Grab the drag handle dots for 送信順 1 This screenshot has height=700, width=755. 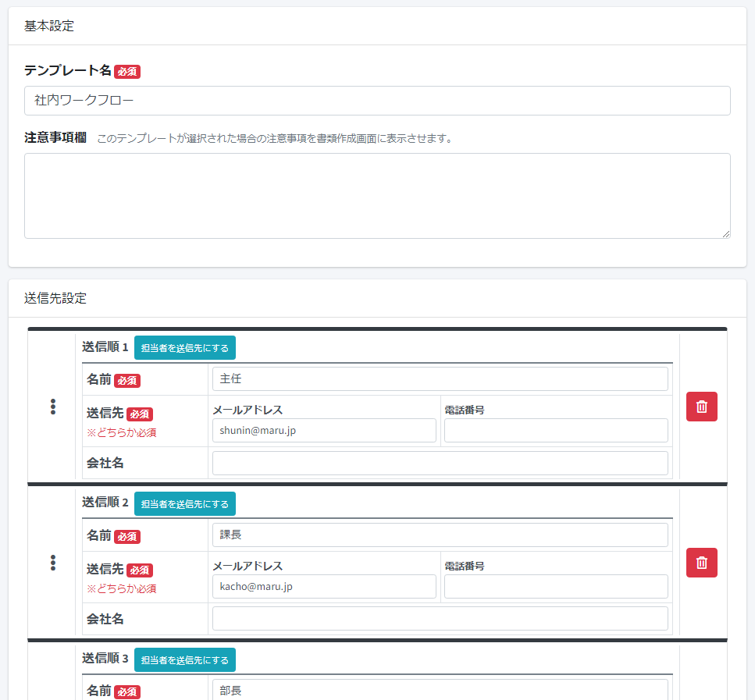[x=53, y=407]
